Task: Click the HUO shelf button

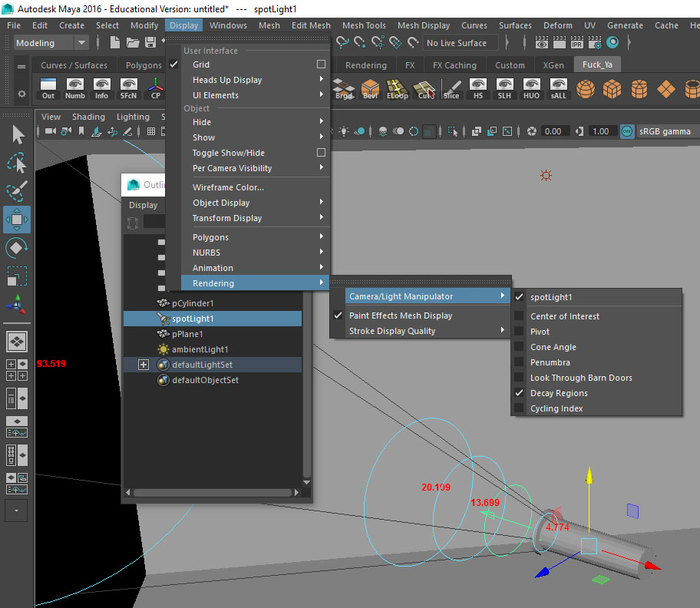Action: pos(531,88)
